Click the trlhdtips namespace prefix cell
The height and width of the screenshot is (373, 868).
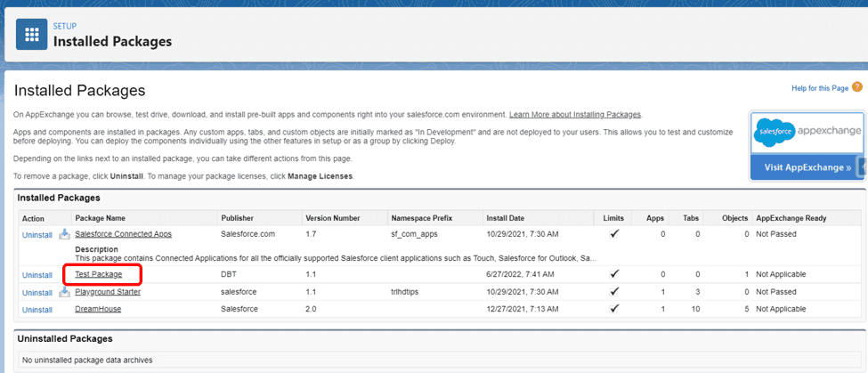point(407,292)
